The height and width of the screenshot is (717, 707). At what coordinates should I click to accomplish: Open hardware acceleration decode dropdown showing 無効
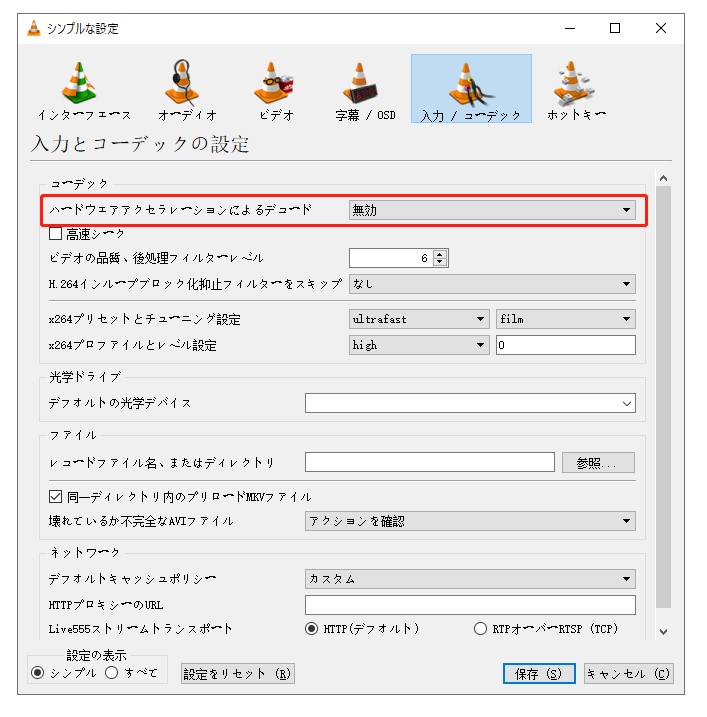[492, 210]
